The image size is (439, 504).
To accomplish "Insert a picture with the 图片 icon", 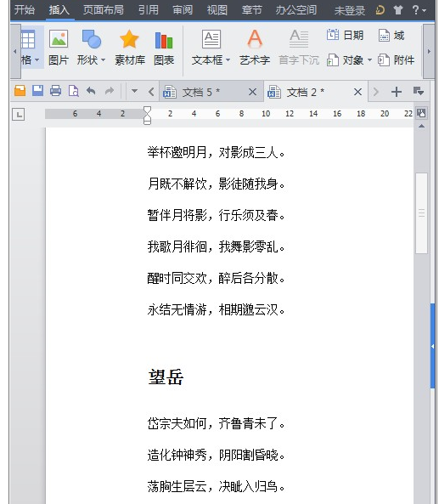I will (58, 39).
